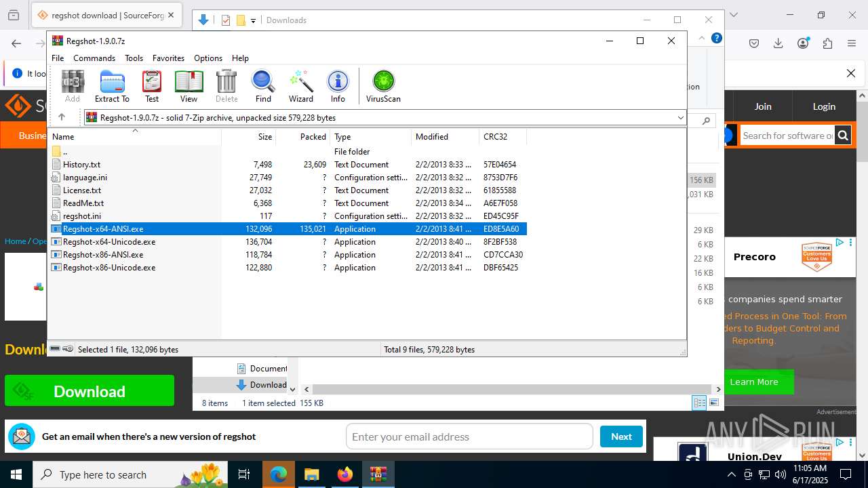Sort the list by the Name column
The image size is (868, 488).
tap(136, 136)
